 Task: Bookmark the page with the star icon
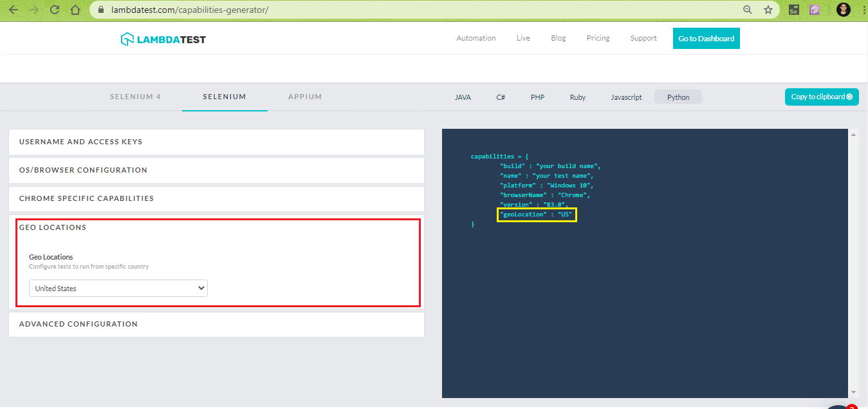766,10
